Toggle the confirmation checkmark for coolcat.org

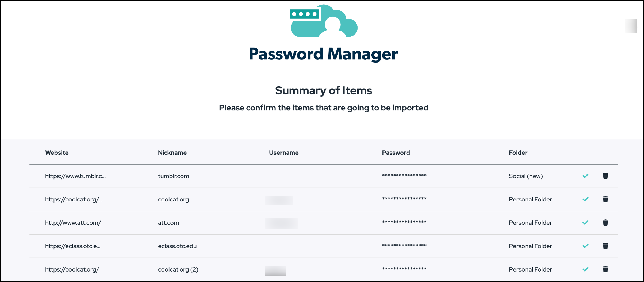[x=585, y=199]
